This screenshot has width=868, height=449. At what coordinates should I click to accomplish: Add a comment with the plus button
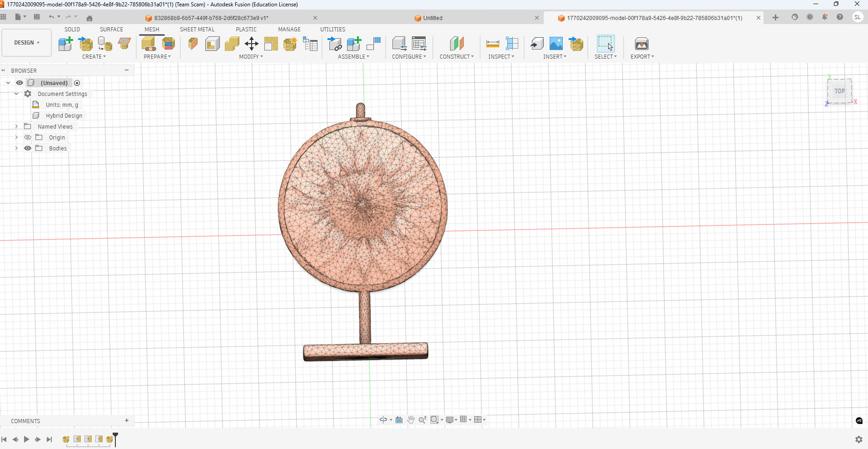pyautogui.click(x=127, y=420)
